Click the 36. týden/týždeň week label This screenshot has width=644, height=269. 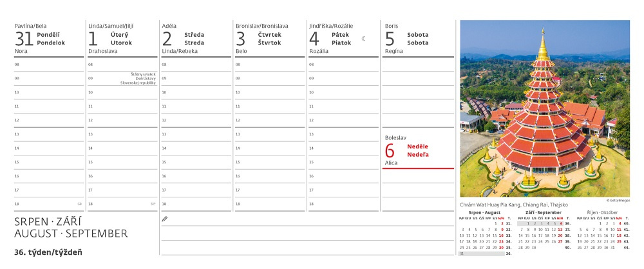(48, 252)
